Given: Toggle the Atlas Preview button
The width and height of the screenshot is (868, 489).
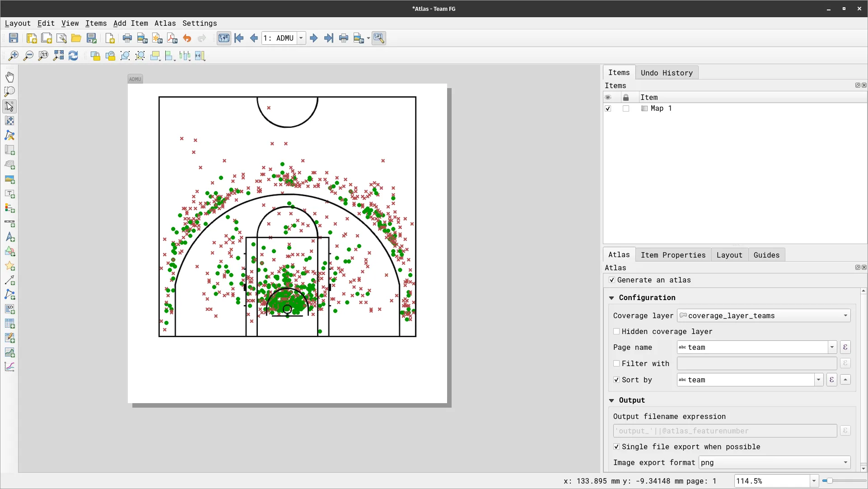Looking at the screenshot, I should (224, 38).
